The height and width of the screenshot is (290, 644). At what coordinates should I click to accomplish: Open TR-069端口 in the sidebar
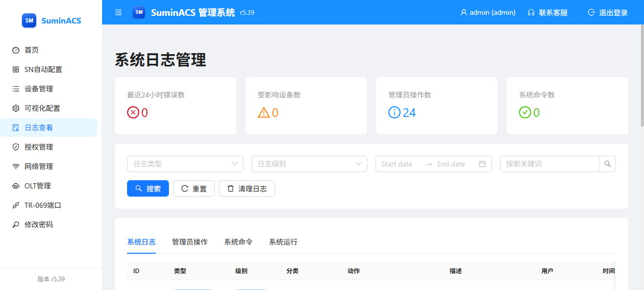[48, 205]
